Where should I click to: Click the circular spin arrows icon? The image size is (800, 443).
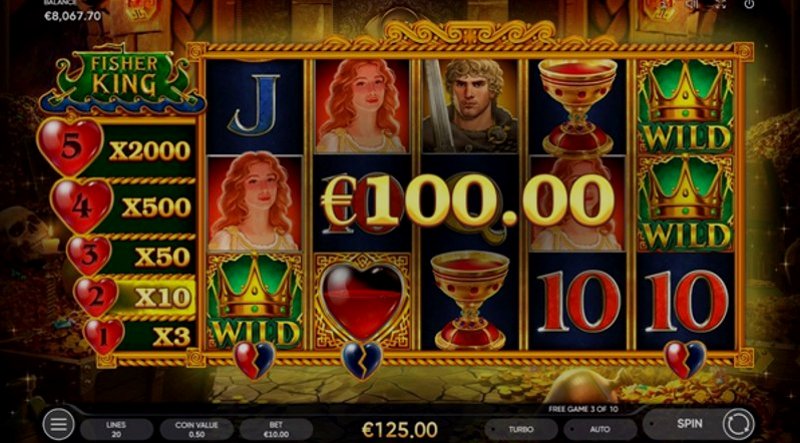(738, 424)
